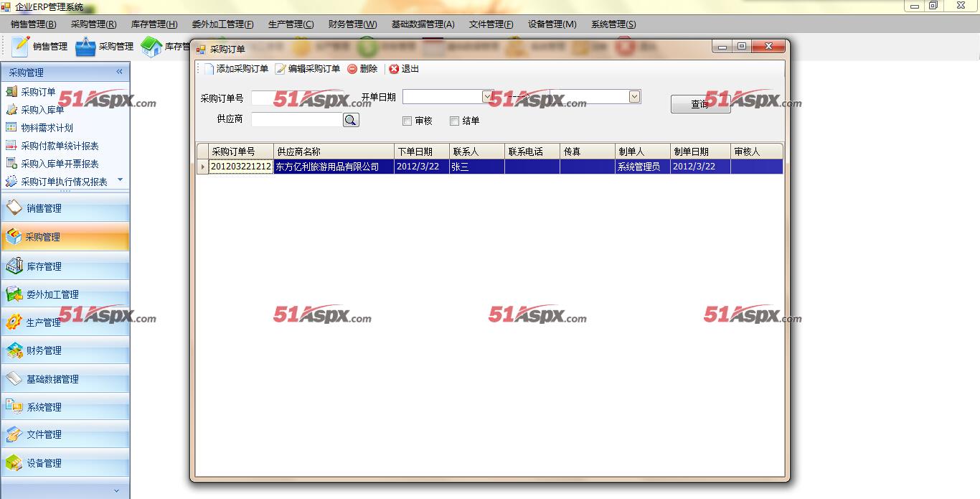Select the 系统管理 sidebar module
This screenshot has width=980, height=499.
(65, 407)
